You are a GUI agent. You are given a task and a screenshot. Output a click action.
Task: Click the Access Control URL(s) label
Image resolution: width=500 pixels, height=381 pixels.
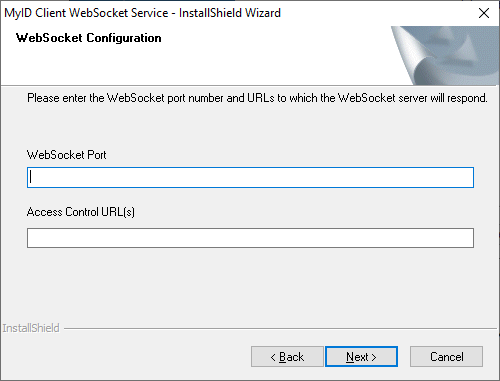click(81, 212)
